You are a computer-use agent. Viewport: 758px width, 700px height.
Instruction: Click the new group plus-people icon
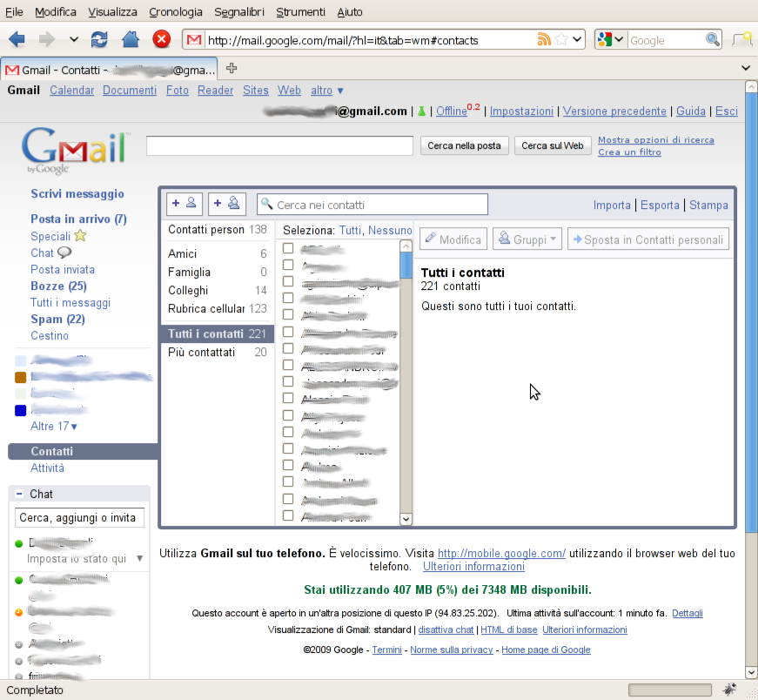[x=227, y=204]
